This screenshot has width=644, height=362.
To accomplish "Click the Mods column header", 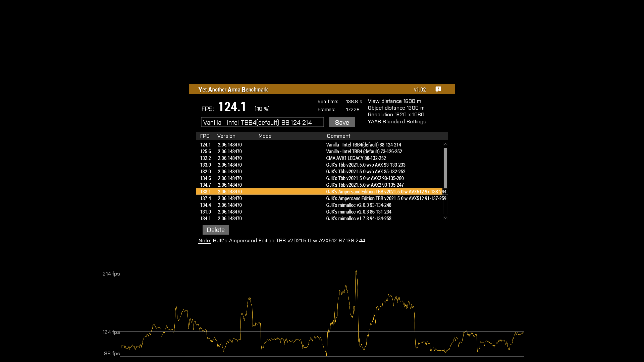I will point(265,136).
